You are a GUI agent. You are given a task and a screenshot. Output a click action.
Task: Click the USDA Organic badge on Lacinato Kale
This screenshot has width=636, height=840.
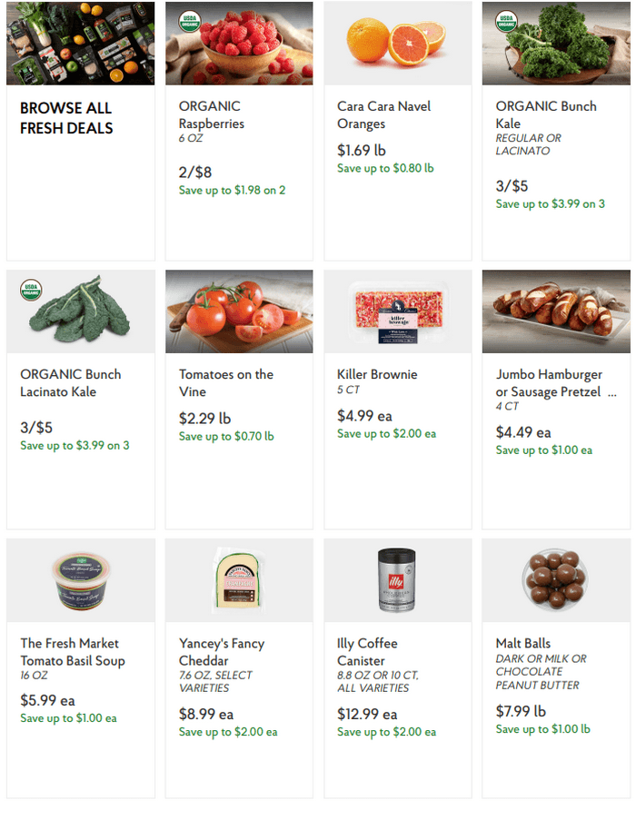point(31,290)
